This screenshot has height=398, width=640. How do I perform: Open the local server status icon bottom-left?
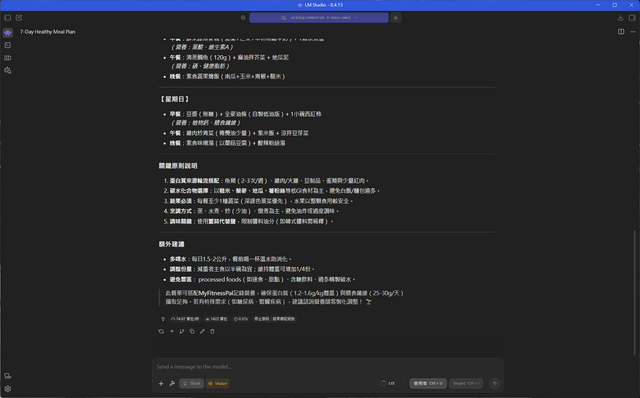pyautogui.click(x=8, y=376)
